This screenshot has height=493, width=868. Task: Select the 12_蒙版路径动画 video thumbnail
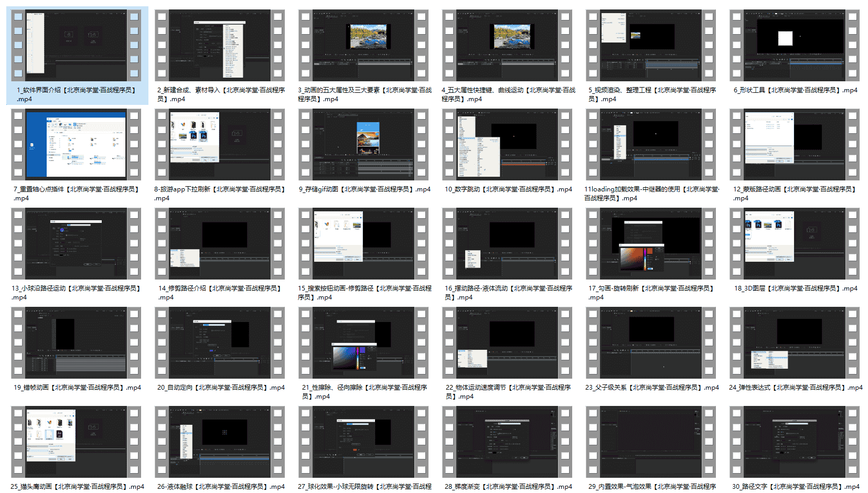795,144
